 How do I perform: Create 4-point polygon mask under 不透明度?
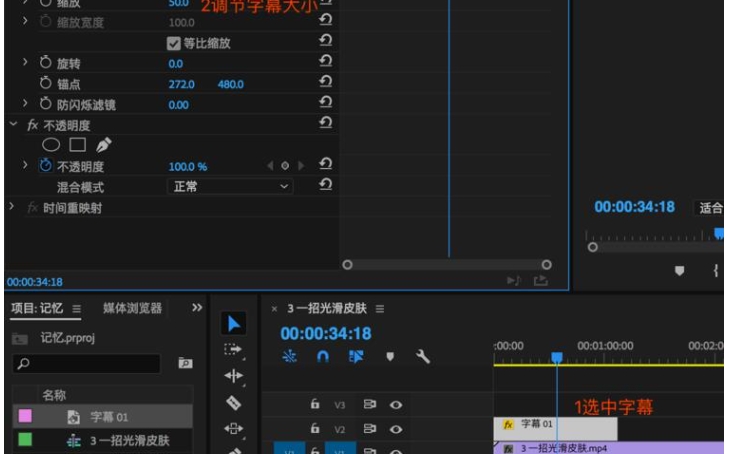(77, 145)
